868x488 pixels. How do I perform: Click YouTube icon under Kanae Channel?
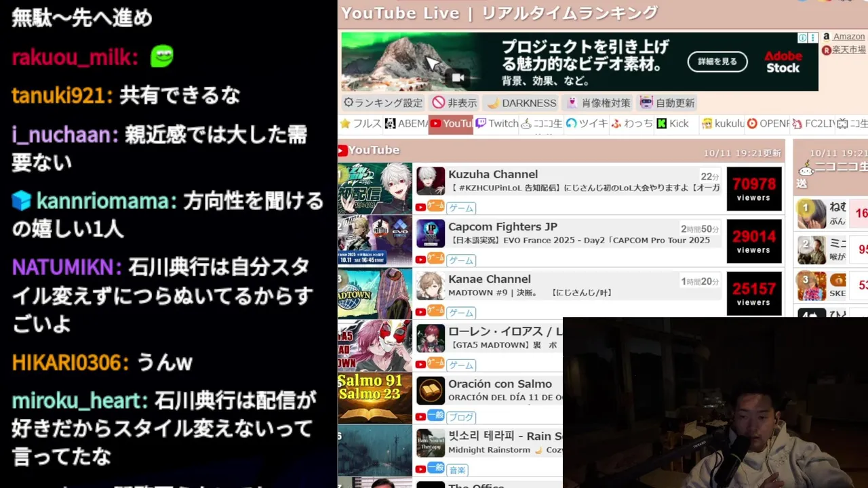point(420,312)
